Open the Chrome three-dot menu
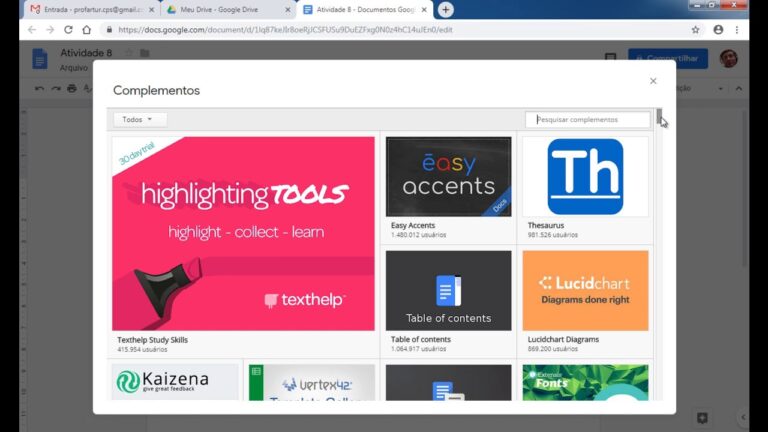This screenshot has width=768, height=432. (x=737, y=30)
